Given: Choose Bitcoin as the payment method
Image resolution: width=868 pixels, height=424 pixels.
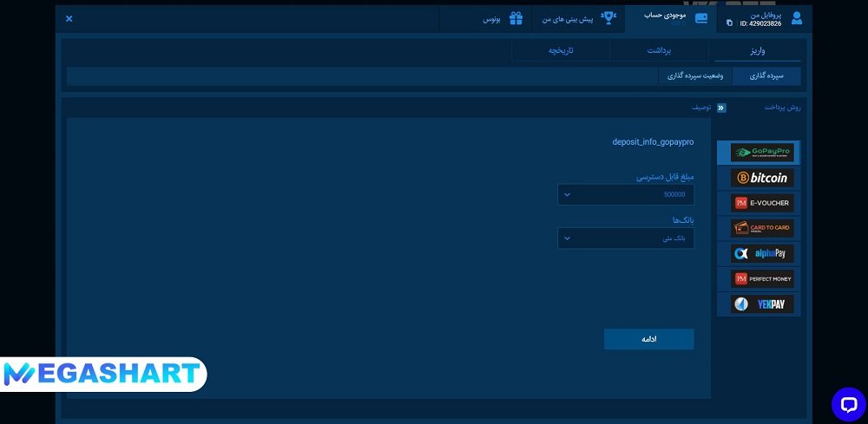Looking at the screenshot, I should [x=761, y=178].
